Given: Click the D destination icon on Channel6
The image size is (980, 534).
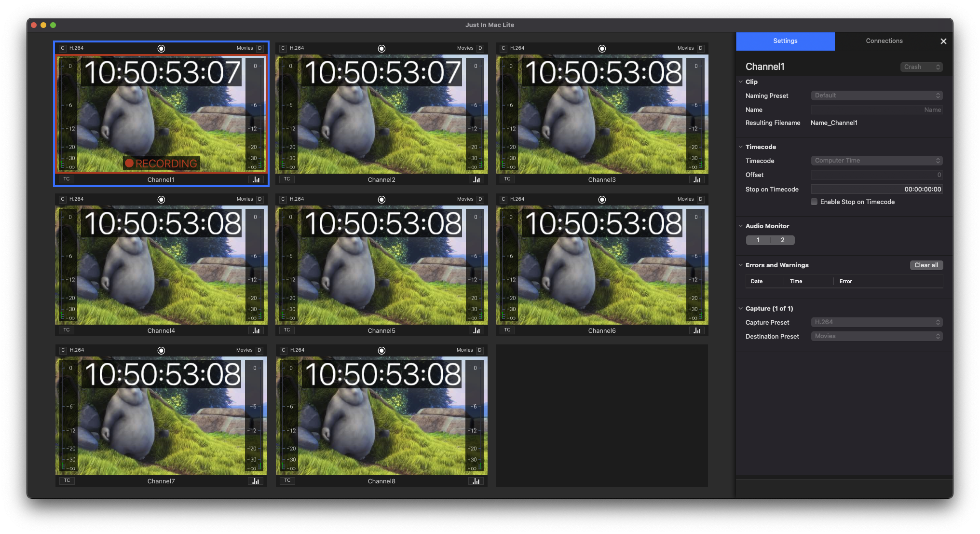Looking at the screenshot, I should [x=701, y=199].
